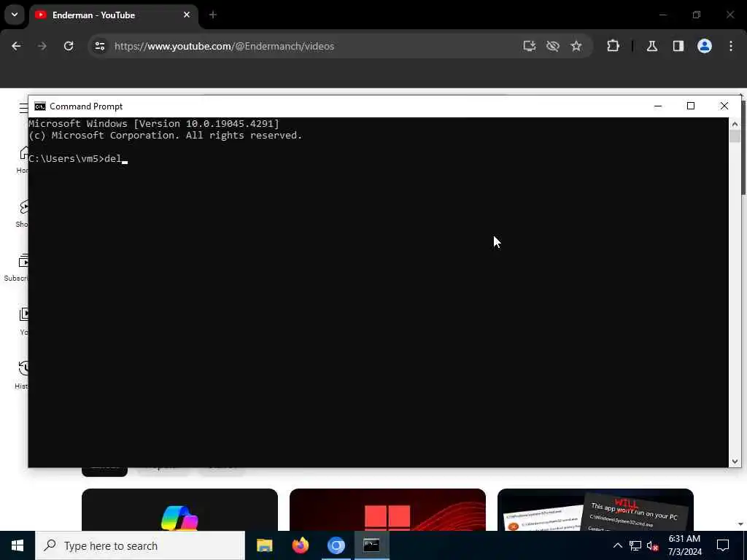Image resolution: width=747 pixels, height=560 pixels.
Task: Select the Enderman - YouTube tab
Action: pyautogui.click(x=115, y=15)
